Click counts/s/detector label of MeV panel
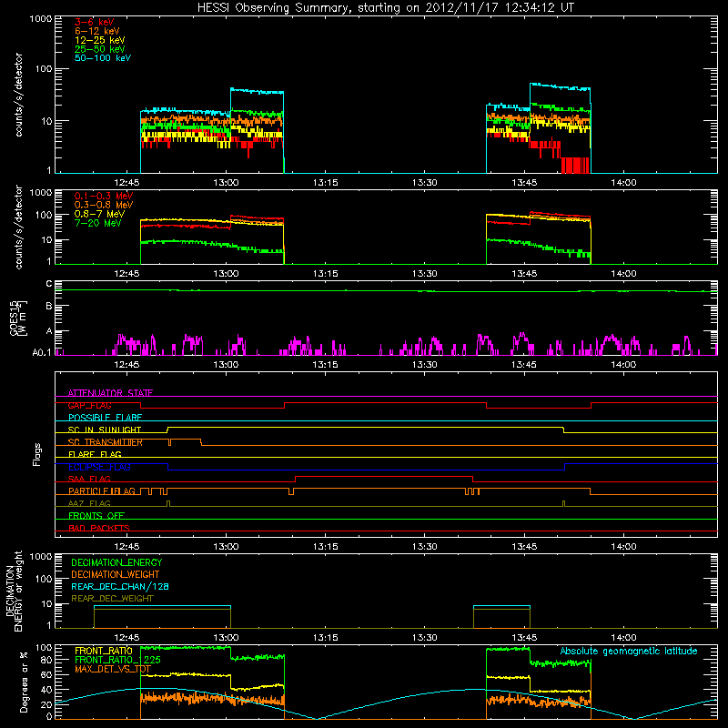Screen dimensions: 728x728 [18, 227]
